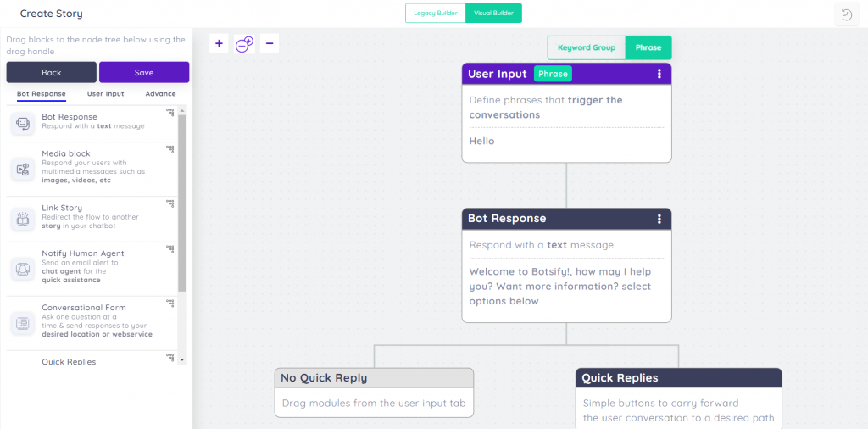
Task: Select the Phrase input type toggle
Action: tap(648, 47)
